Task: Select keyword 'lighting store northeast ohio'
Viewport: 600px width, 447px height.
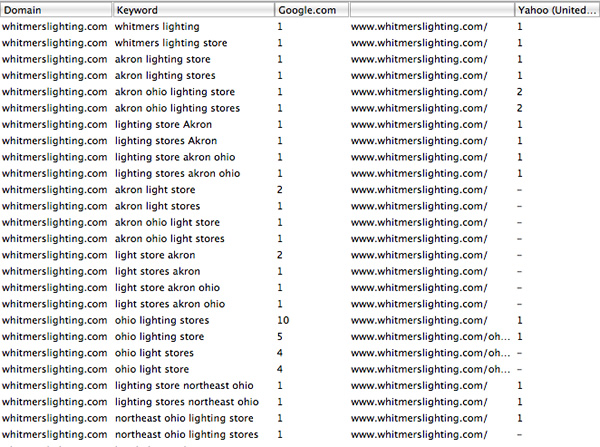Action: pos(184,386)
